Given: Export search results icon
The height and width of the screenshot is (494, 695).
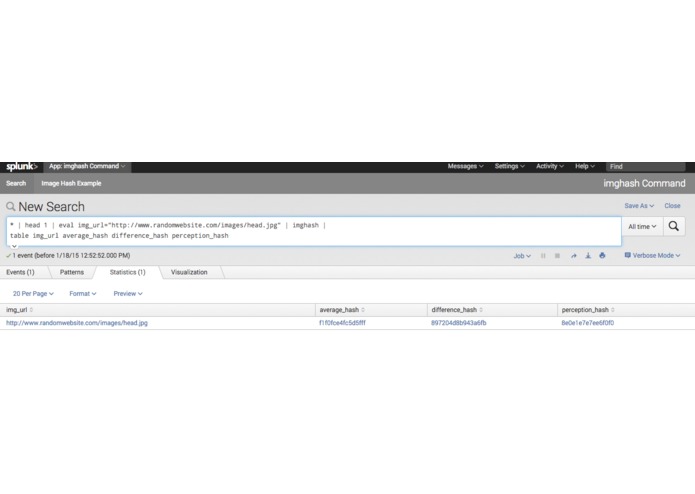Looking at the screenshot, I should 588,256.
